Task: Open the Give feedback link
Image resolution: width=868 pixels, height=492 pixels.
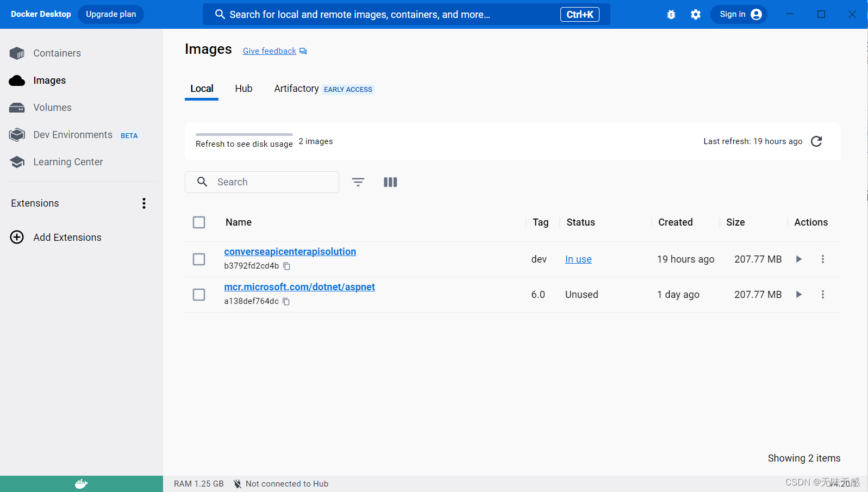Action: 270,51
